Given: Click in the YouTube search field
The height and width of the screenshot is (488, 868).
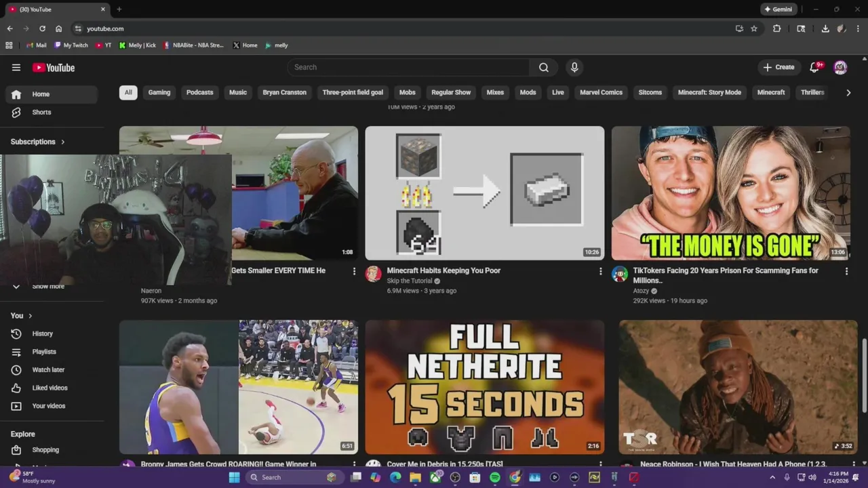Looking at the screenshot, I should coord(409,67).
